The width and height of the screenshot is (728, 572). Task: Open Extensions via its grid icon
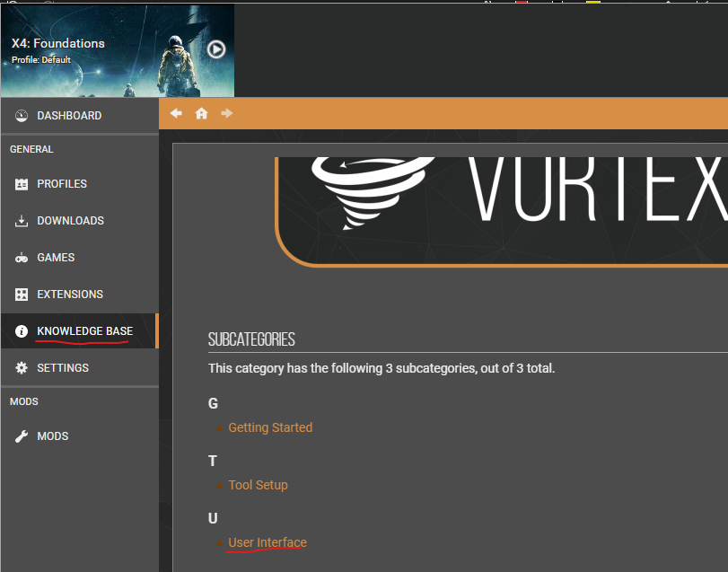pyautogui.click(x=20, y=294)
